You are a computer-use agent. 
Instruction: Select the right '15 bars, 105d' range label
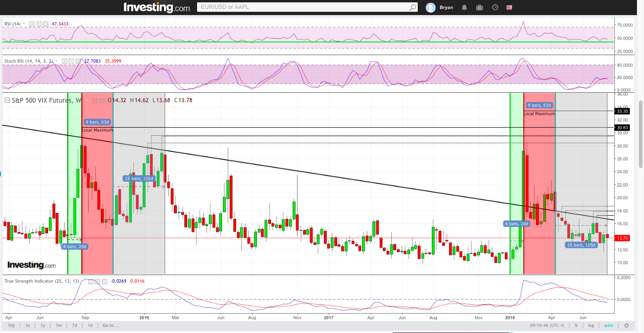(x=582, y=244)
